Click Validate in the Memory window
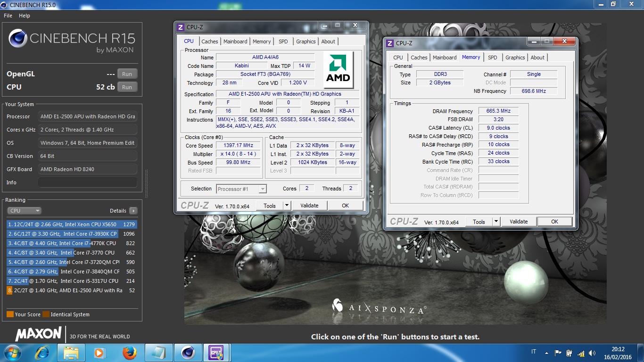The width and height of the screenshot is (644, 362). (x=519, y=222)
